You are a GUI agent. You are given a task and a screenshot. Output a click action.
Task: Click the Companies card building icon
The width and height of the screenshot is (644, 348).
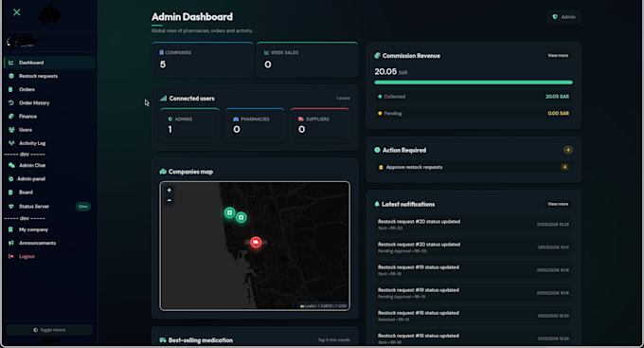161,53
